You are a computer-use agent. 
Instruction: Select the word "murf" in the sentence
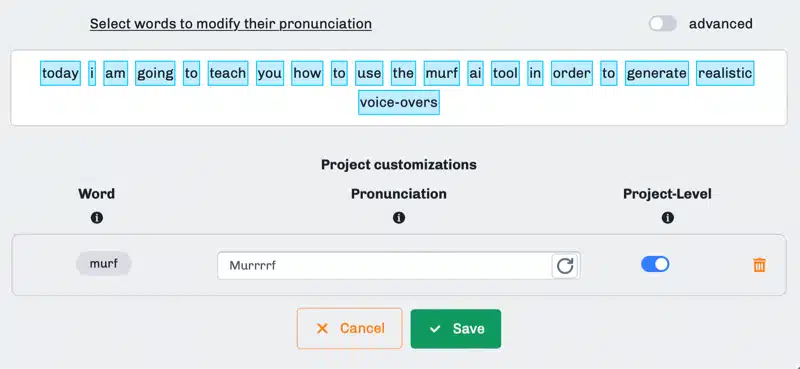click(x=441, y=73)
